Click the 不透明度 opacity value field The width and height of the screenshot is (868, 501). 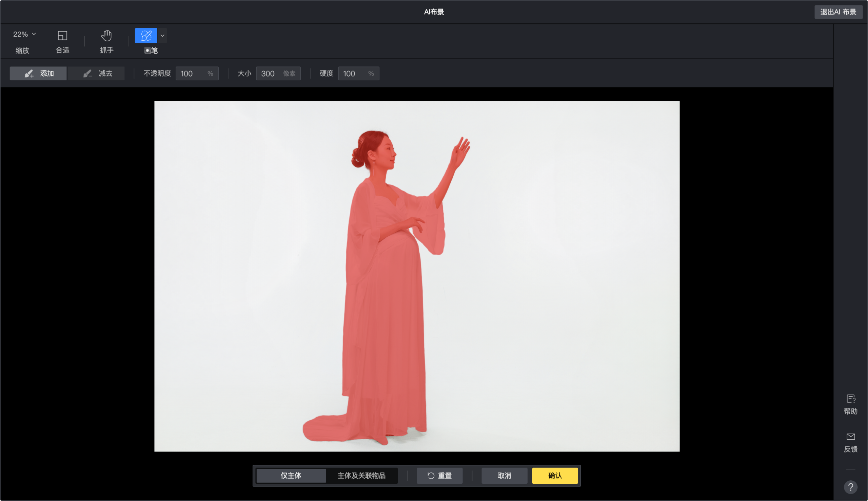[x=192, y=74]
